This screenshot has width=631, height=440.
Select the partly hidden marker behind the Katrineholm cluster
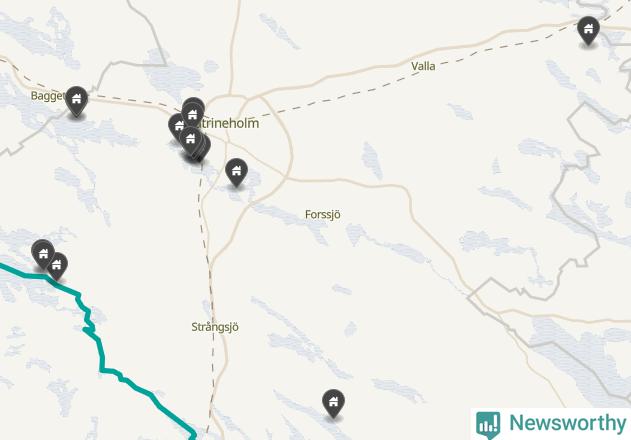click(x=204, y=148)
